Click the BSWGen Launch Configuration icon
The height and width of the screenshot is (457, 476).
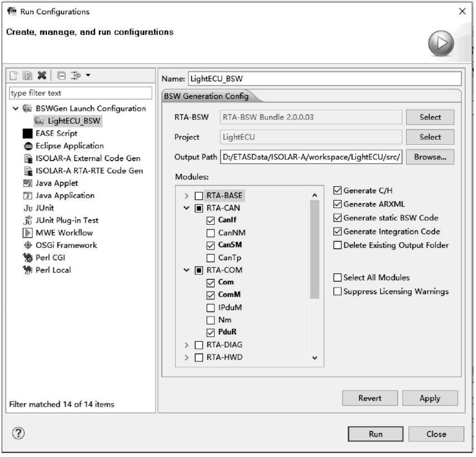click(x=27, y=109)
